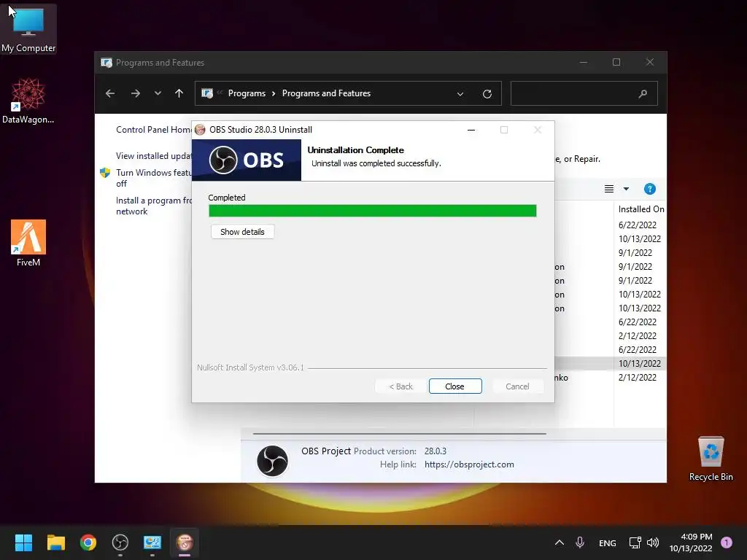Viewport: 747px width, 560px height.
Task: Open the network tray icon
Action: click(x=635, y=542)
